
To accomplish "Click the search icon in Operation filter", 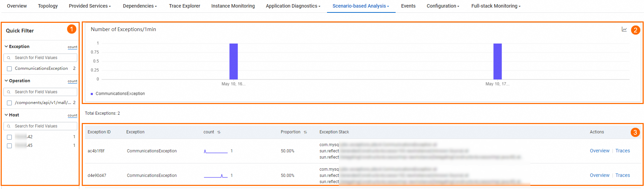I will (x=9, y=92).
